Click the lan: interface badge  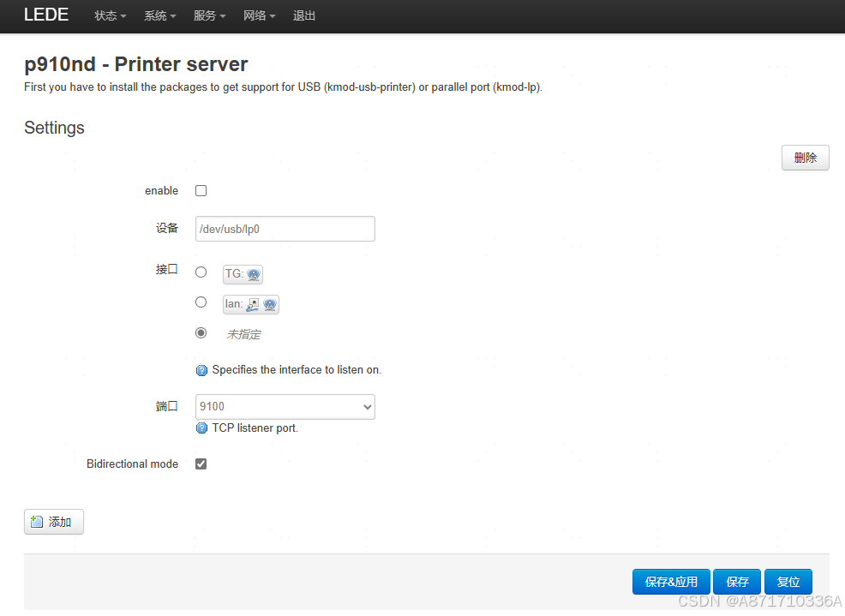tap(250, 304)
